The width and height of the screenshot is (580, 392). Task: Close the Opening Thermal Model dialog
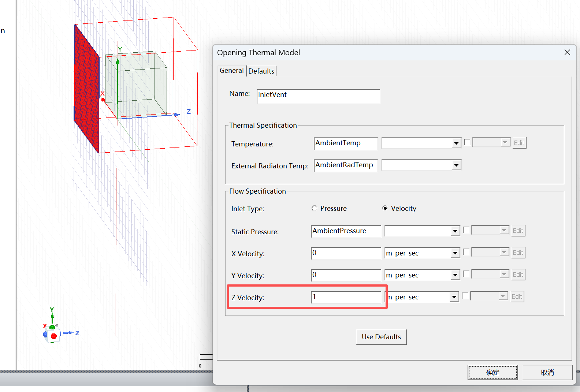coord(567,52)
